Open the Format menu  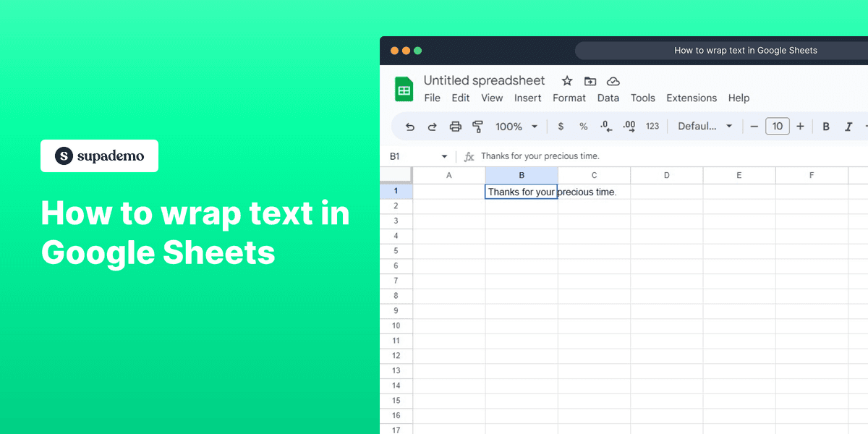point(569,98)
